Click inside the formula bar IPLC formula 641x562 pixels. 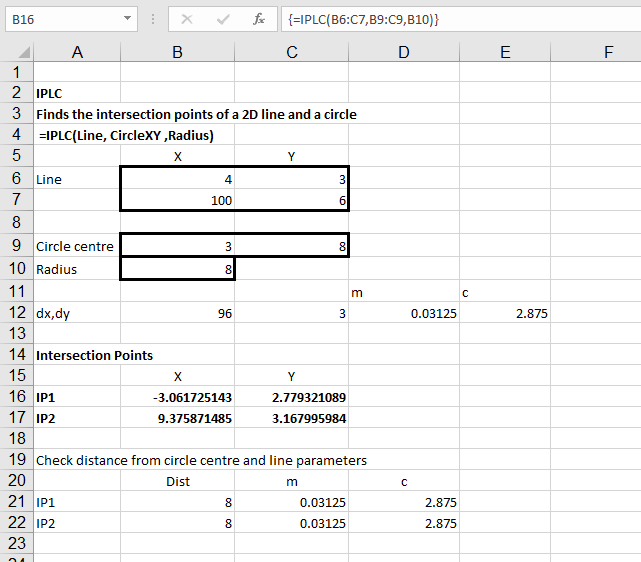click(450, 19)
